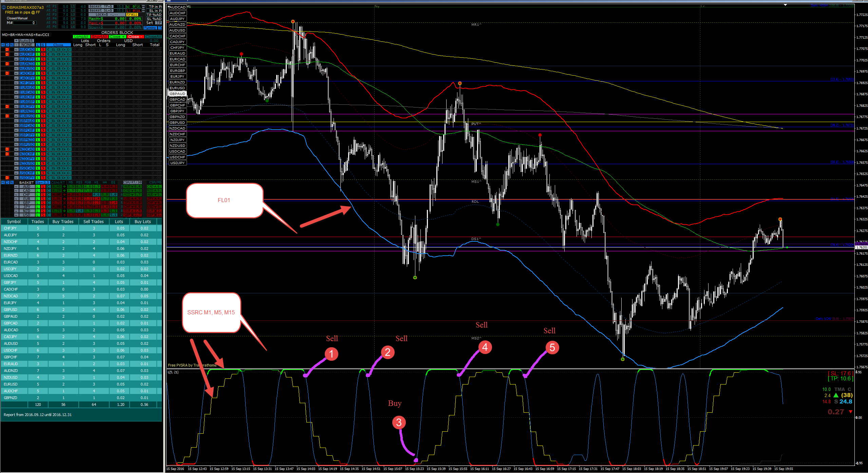The width and height of the screenshot is (868, 473).
Task: Click the red S button for GBPJPY
Action: pos(43,135)
